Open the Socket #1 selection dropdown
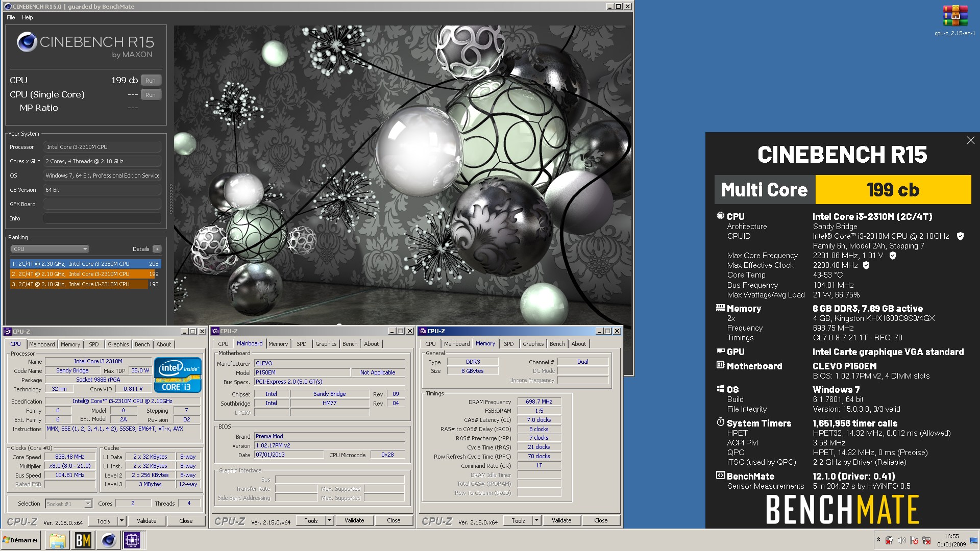Viewport: 980px width, 551px height. click(68, 504)
